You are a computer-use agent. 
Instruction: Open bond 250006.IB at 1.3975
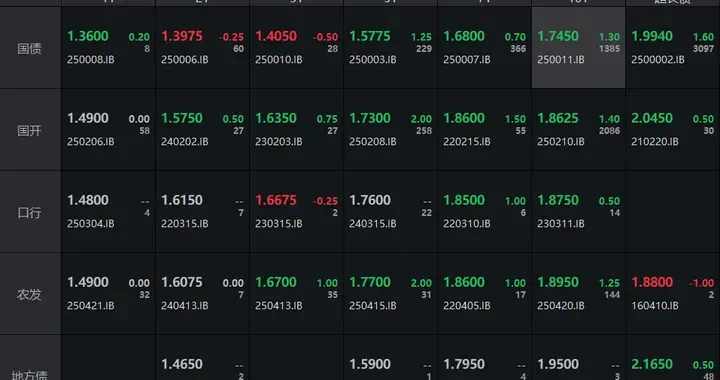(202, 48)
